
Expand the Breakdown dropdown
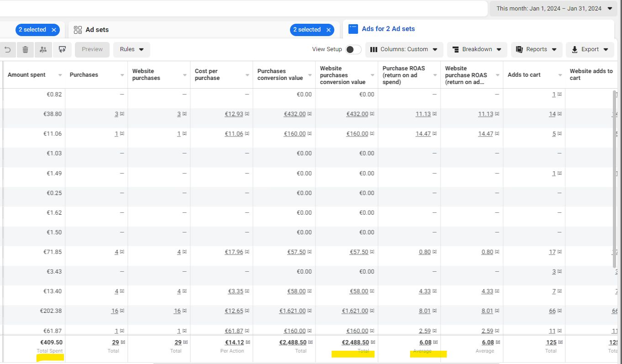click(x=477, y=49)
